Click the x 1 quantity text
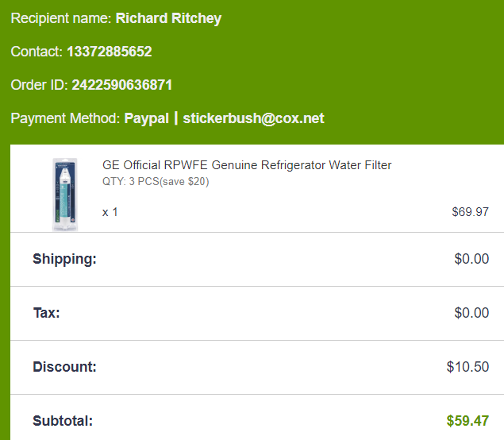The height and width of the screenshot is (440, 504). (x=110, y=212)
